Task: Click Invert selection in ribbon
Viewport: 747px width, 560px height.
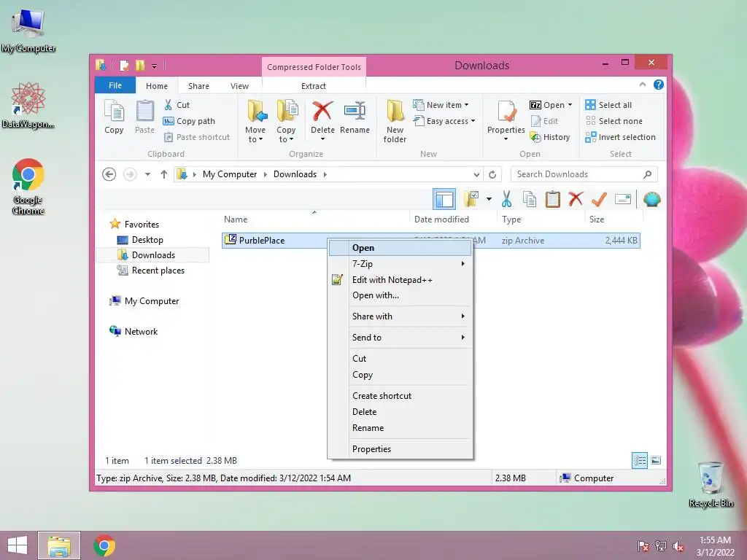Action: pyautogui.click(x=621, y=137)
